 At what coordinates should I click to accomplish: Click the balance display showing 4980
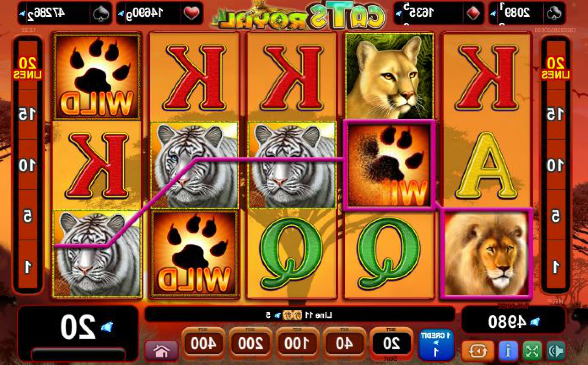(513, 322)
